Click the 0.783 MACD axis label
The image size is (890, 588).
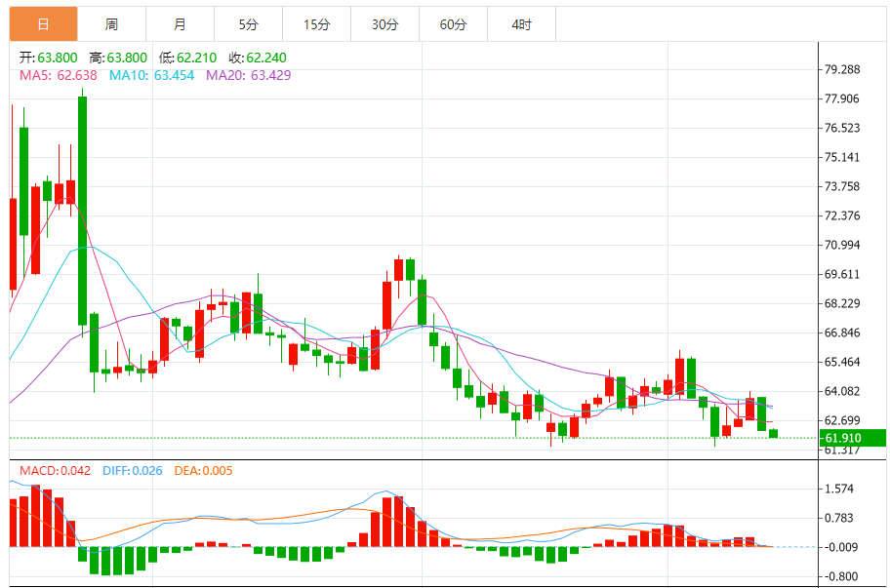click(839, 518)
